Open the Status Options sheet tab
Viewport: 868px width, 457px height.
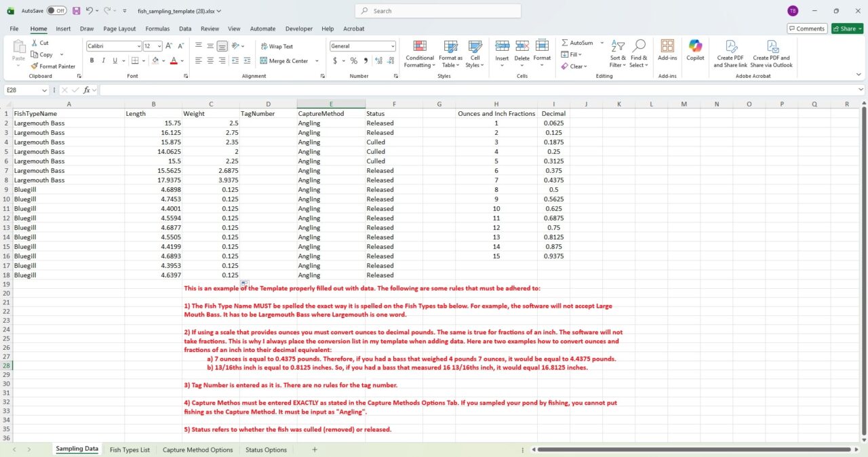[266, 450]
